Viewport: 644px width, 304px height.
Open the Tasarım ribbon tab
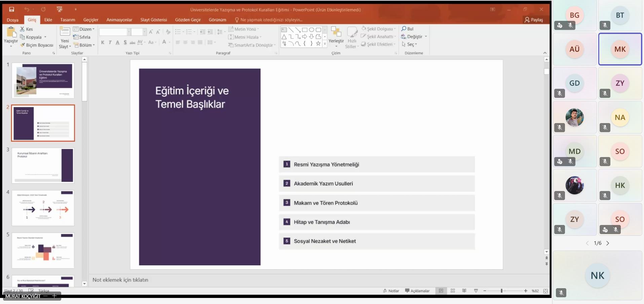[68, 20]
